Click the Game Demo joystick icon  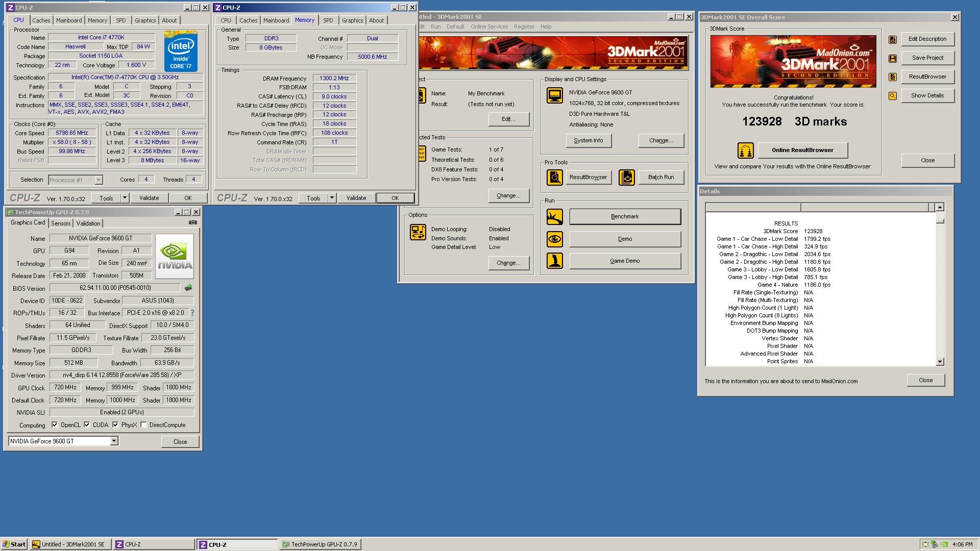554,261
